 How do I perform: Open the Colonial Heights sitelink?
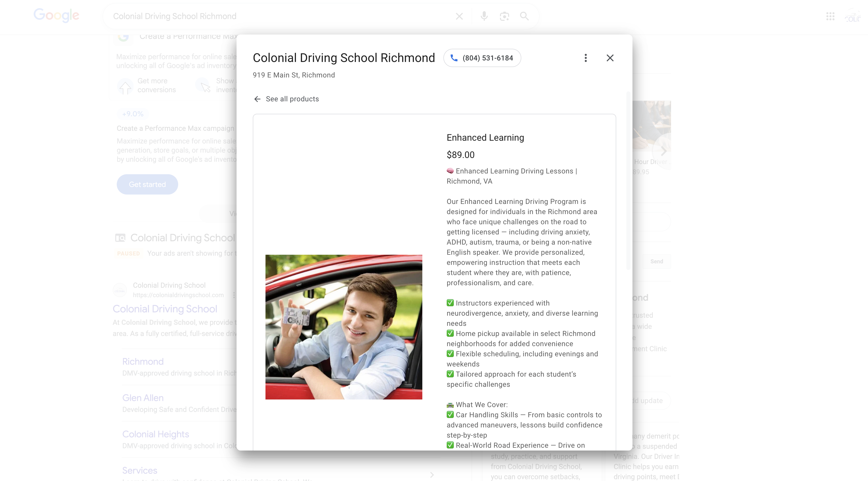(156, 434)
